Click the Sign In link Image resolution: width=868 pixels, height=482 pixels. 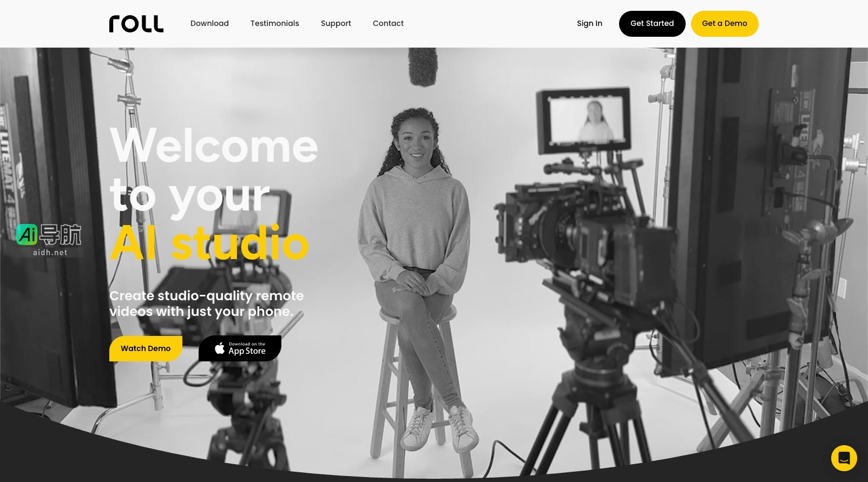(589, 23)
